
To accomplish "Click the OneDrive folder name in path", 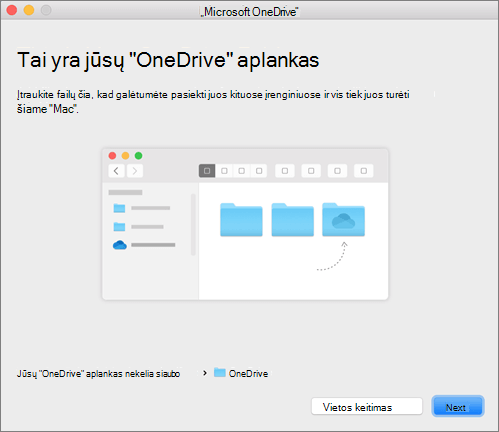I will pos(248,374).
